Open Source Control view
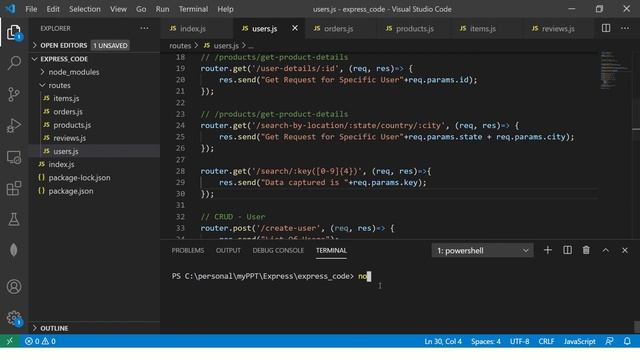This screenshot has height=360, width=640. click(14, 94)
